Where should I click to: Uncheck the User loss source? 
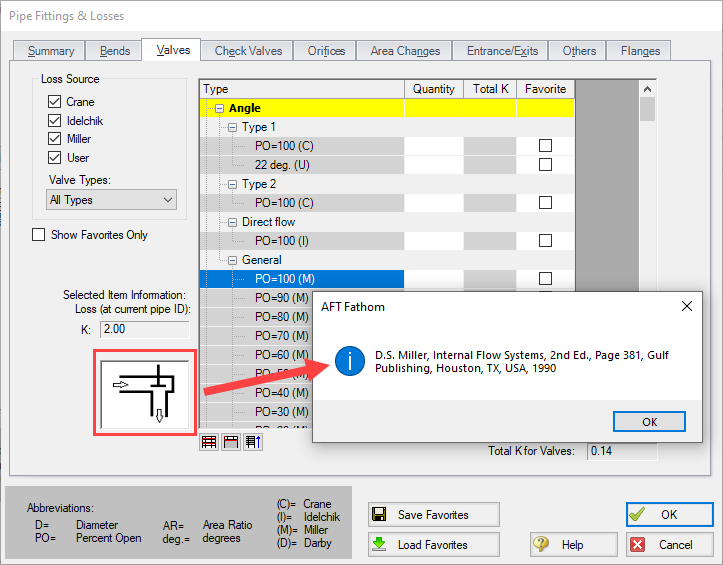54,158
